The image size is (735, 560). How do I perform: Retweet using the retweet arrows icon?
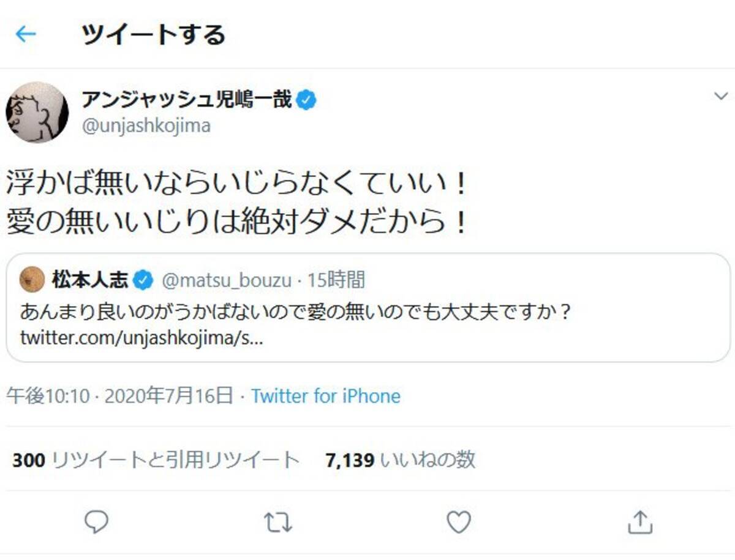coord(277,522)
